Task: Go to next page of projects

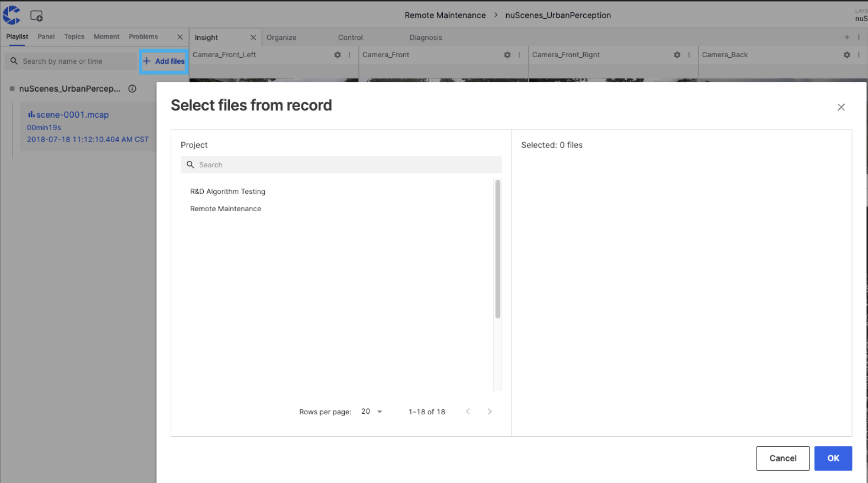Action: click(x=490, y=412)
